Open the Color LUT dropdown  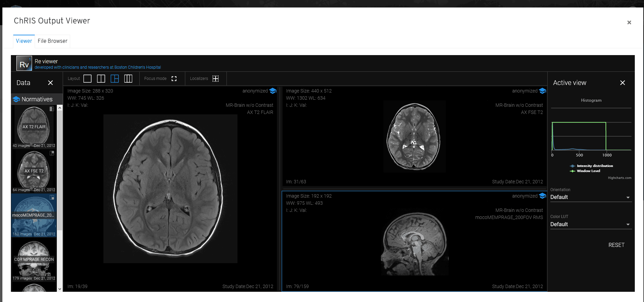[591, 224]
